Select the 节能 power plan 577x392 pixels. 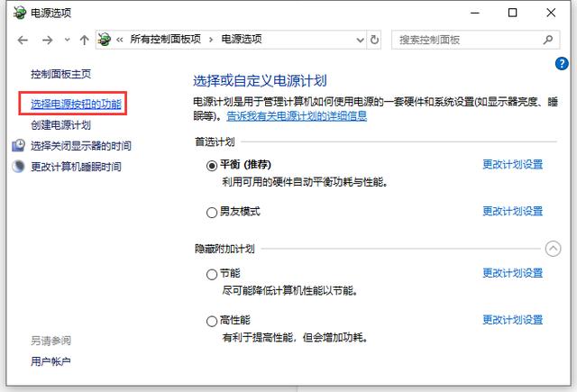coord(212,275)
